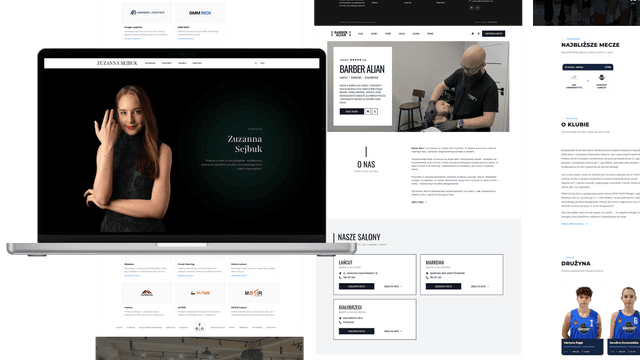
Task: Open Kontakt in Zuzanna Sejbuk menu
Action: [197, 63]
